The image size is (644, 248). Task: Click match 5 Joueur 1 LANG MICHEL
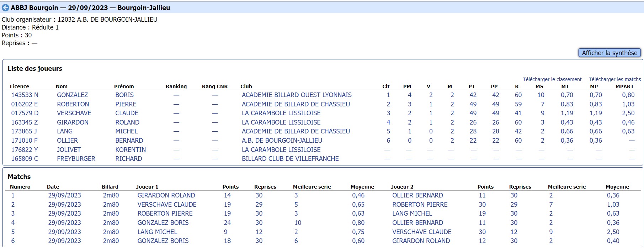tap(157, 232)
